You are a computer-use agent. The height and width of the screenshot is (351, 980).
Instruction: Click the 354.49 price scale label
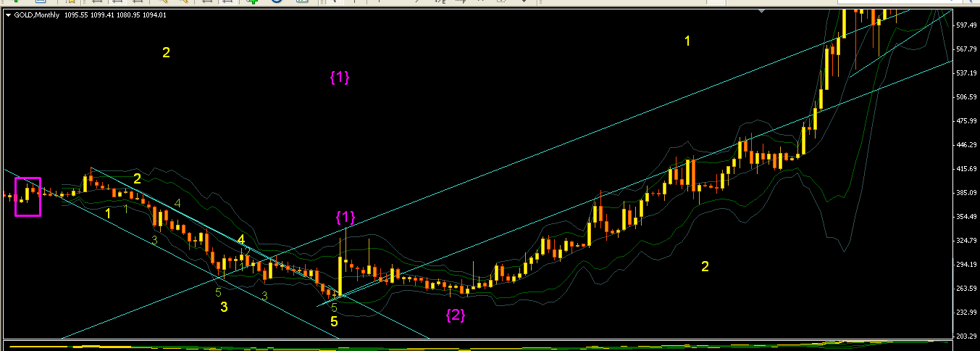point(967,217)
